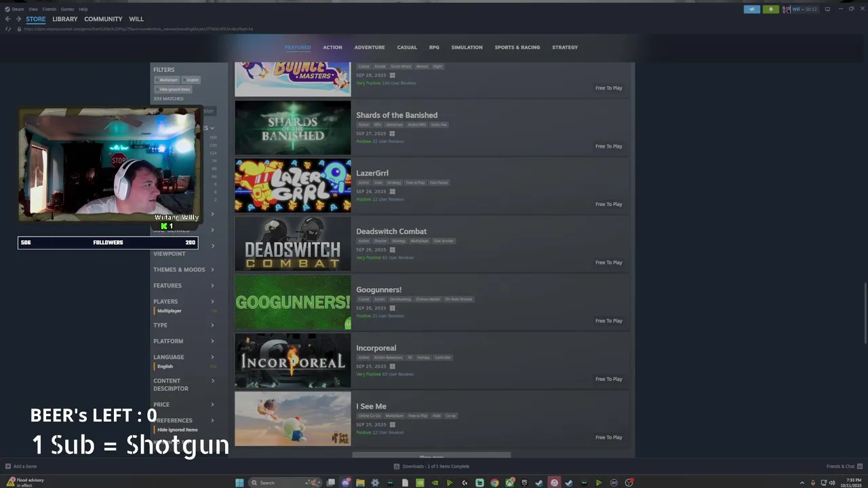The height and width of the screenshot is (488, 868).
Task: Open the Deadswitch Combat title link
Action: pos(391,232)
